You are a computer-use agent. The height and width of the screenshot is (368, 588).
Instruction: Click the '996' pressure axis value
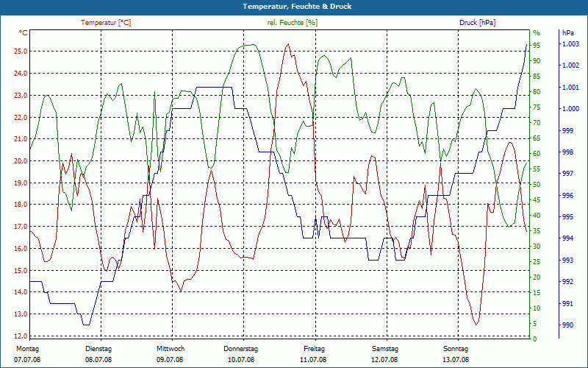pos(567,196)
